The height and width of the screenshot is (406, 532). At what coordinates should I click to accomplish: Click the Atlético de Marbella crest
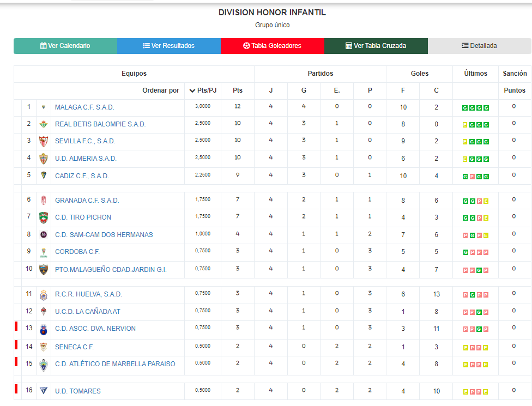click(44, 365)
